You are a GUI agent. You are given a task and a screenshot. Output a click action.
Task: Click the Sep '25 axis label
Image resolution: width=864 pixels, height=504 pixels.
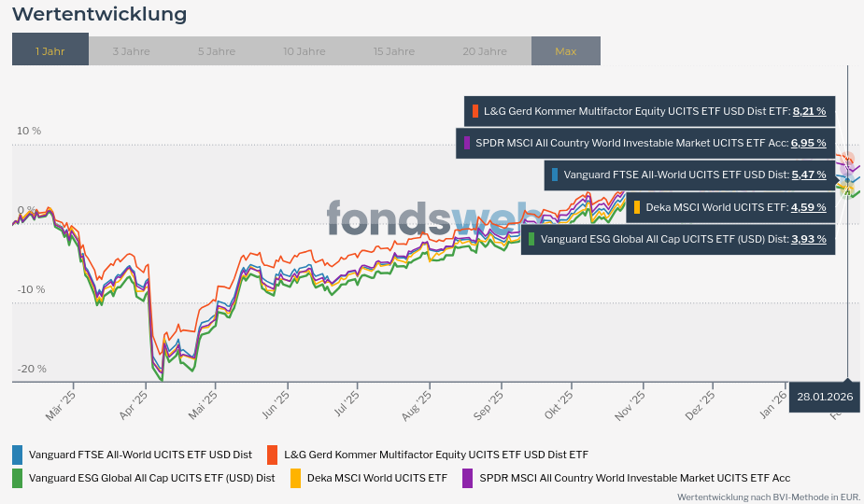(x=489, y=405)
